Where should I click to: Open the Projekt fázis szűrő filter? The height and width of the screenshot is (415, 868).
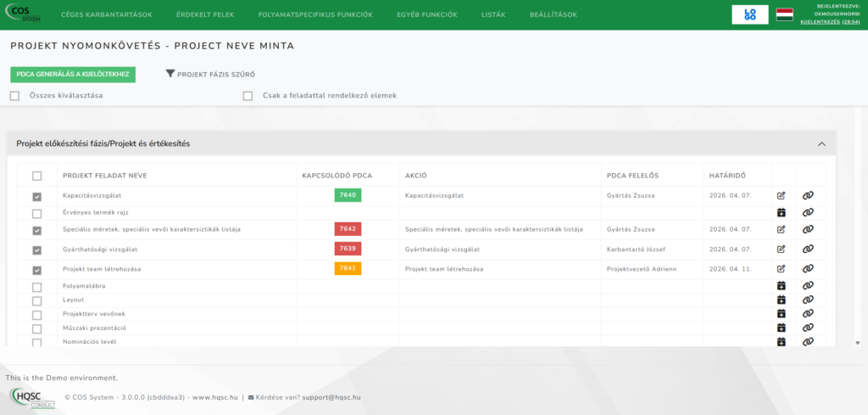tap(210, 75)
